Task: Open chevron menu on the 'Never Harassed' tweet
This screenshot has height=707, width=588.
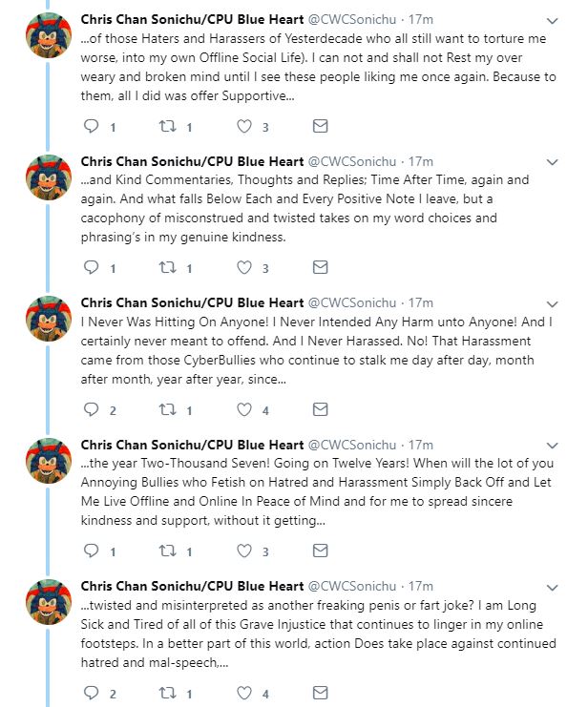Action: point(553,304)
